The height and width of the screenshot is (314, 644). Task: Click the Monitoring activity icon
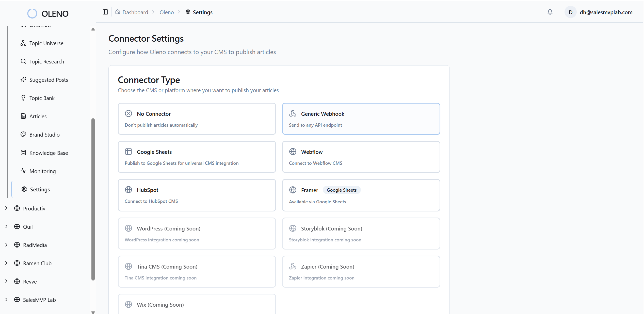[x=23, y=171]
